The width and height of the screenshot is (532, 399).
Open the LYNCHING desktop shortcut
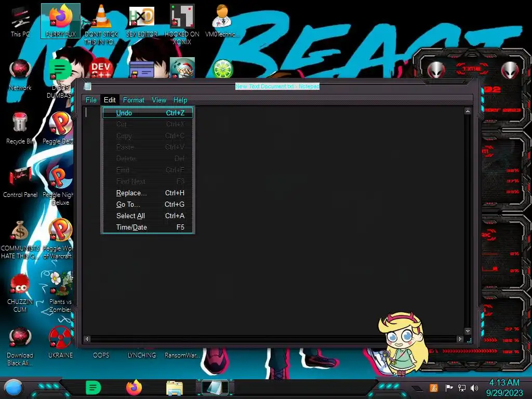[x=142, y=355]
